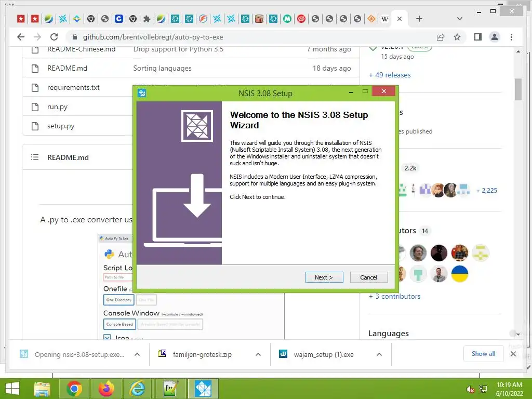This screenshot has width=532, height=399.
Task: Launch Firefox from the taskbar
Action: pyautogui.click(x=106, y=389)
